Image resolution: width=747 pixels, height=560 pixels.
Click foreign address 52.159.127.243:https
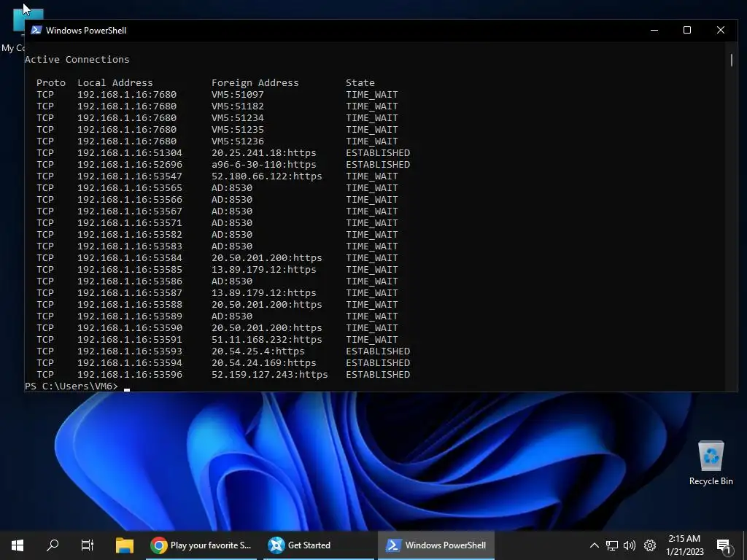(270, 374)
